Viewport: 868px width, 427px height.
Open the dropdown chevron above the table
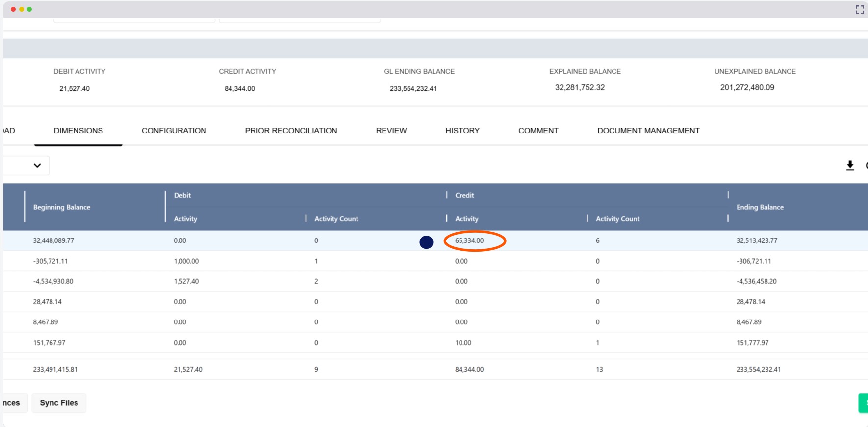[37, 166]
